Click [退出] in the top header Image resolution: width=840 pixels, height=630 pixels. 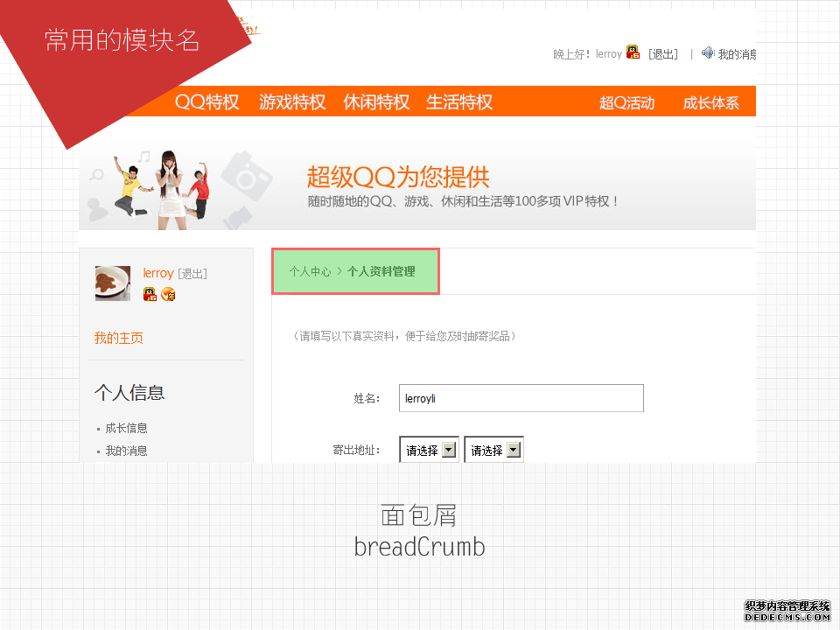coord(662,54)
